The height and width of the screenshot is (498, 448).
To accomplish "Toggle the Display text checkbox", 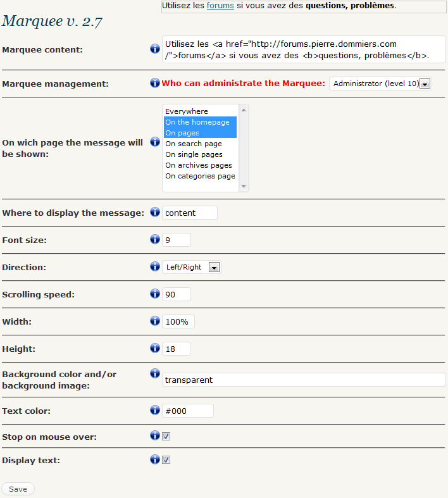I will pyautogui.click(x=166, y=459).
